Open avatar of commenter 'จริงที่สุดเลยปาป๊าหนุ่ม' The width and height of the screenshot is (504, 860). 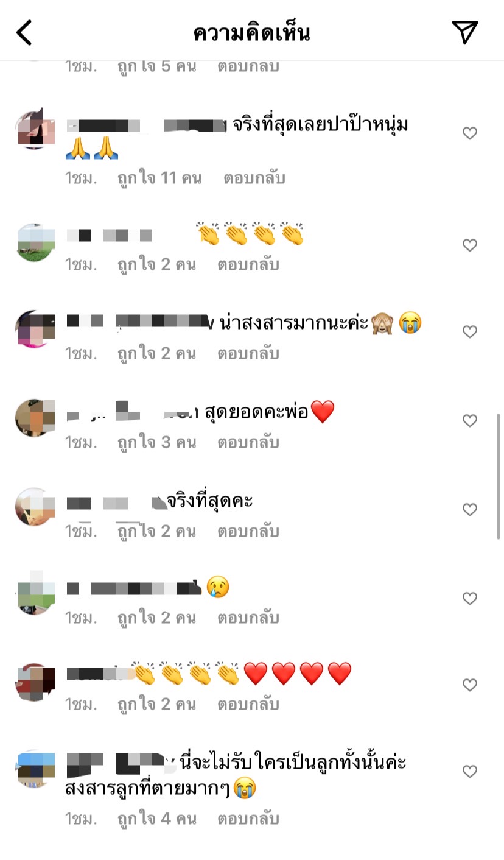click(35, 129)
